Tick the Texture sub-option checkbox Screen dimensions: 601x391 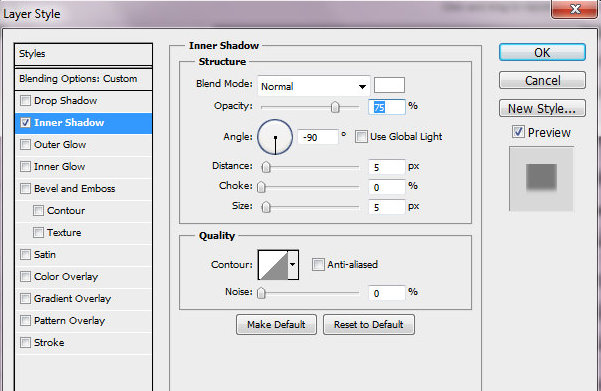tap(38, 233)
